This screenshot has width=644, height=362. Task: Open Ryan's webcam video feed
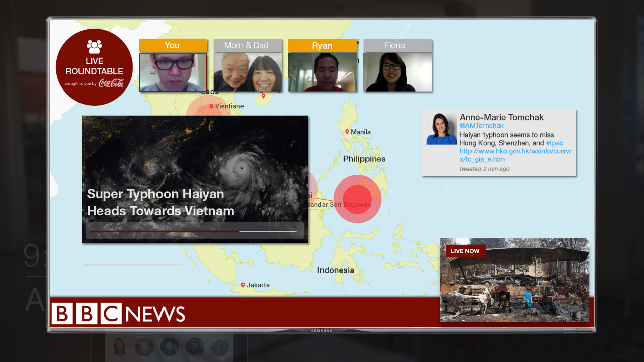coord(322,72)
